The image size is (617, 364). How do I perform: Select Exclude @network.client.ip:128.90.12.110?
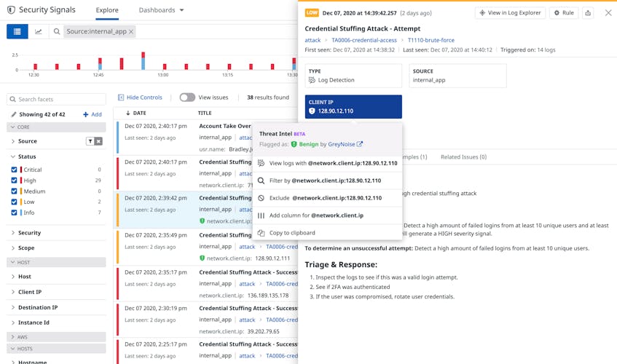327,198
